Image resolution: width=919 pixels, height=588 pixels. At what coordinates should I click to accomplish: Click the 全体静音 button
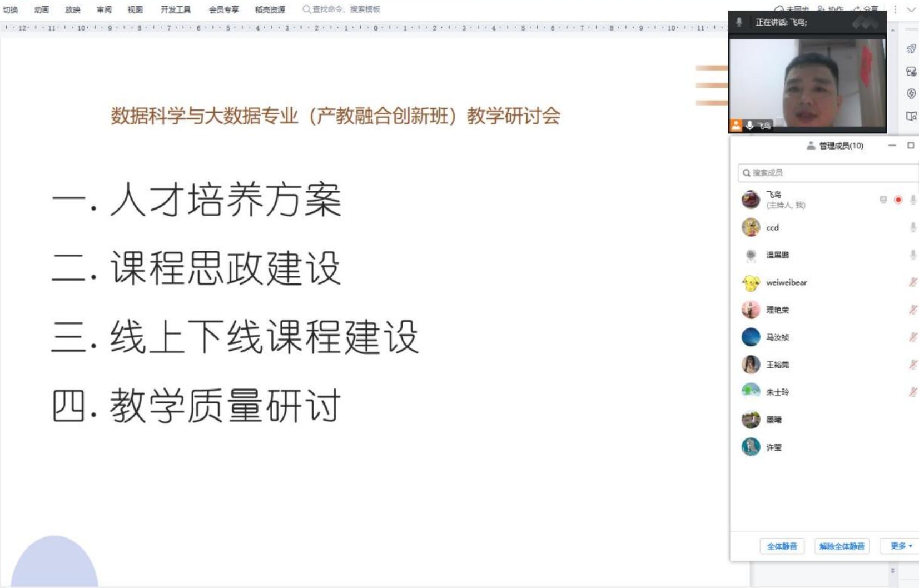pyautogui.click(x=782, y=546)
